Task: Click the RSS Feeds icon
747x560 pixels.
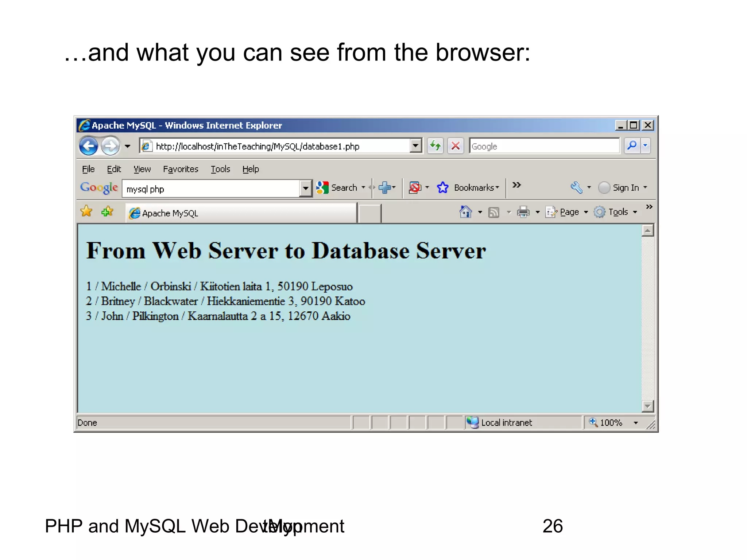Action: coord(494,212)
